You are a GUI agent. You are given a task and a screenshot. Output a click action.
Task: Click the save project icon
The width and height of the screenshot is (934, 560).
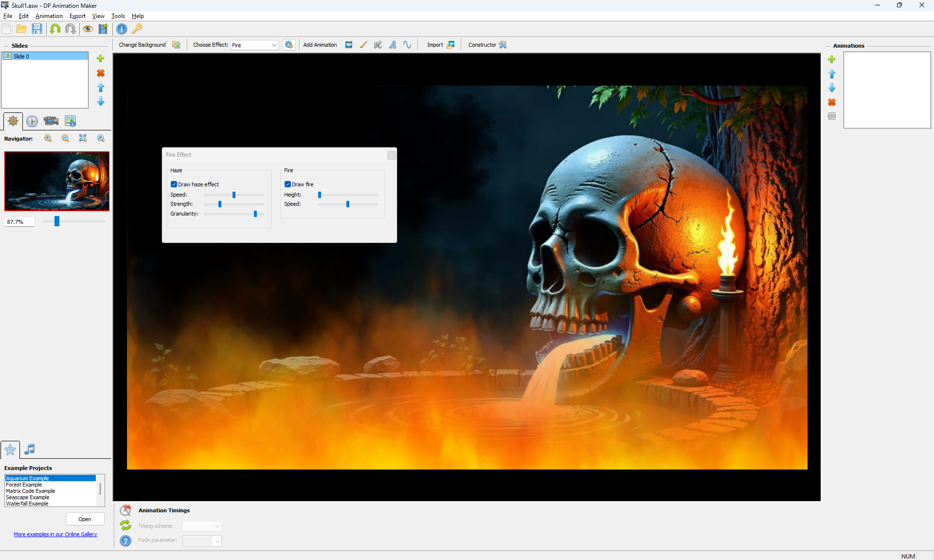tap(37, 29)
